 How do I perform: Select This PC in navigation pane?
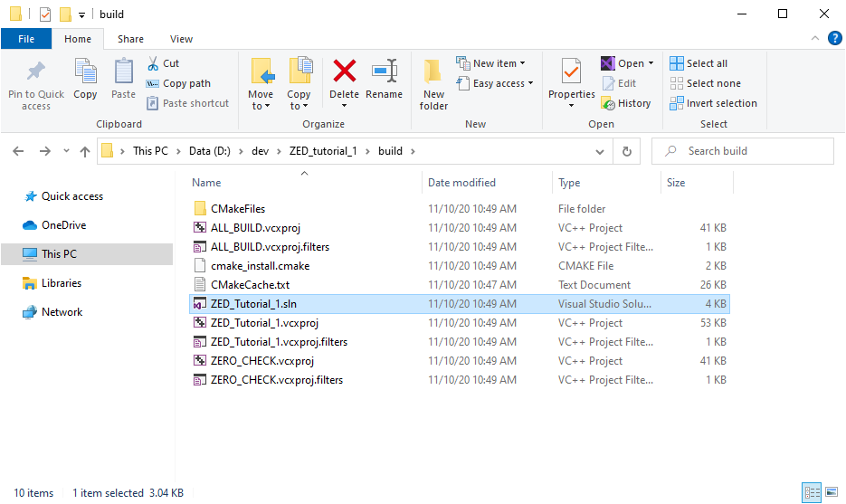[x=87, y=254]
